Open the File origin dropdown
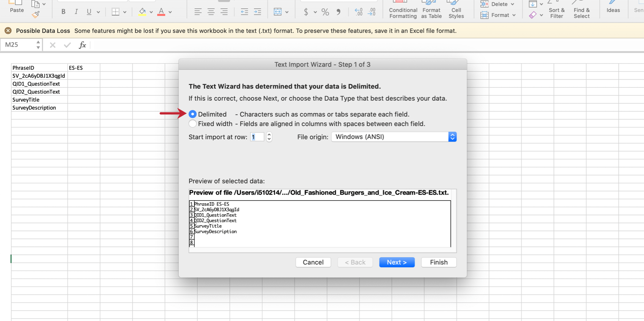The width and height of the screenshot is (644, 321). 394,137
